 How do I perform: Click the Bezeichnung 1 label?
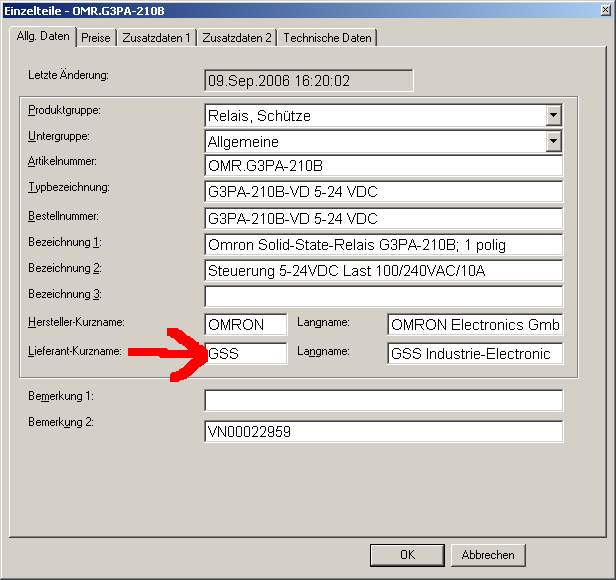pos(65,242)
